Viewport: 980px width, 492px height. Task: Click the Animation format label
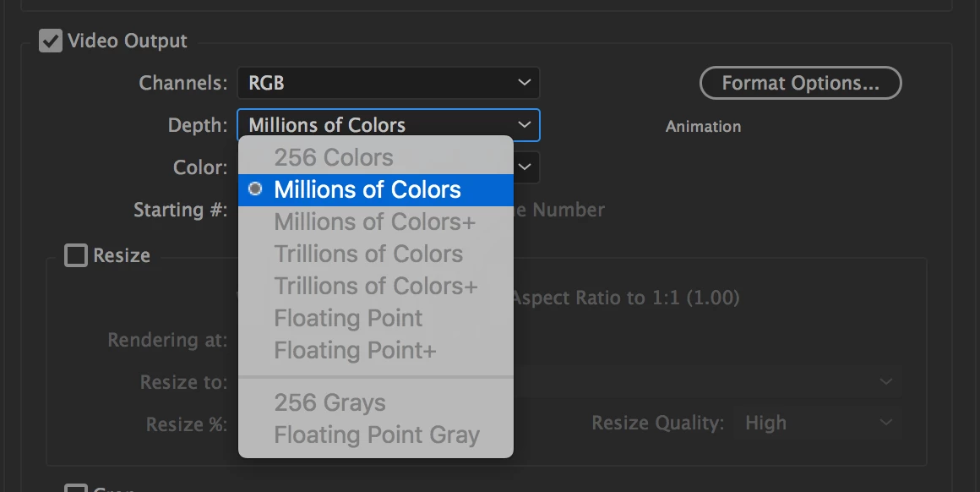click(703, 127)
